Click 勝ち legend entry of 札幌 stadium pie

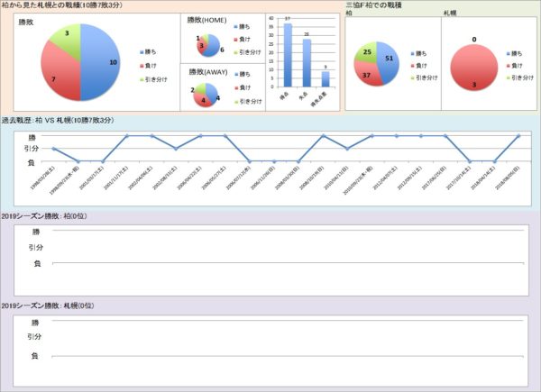[x=515, y=53]
